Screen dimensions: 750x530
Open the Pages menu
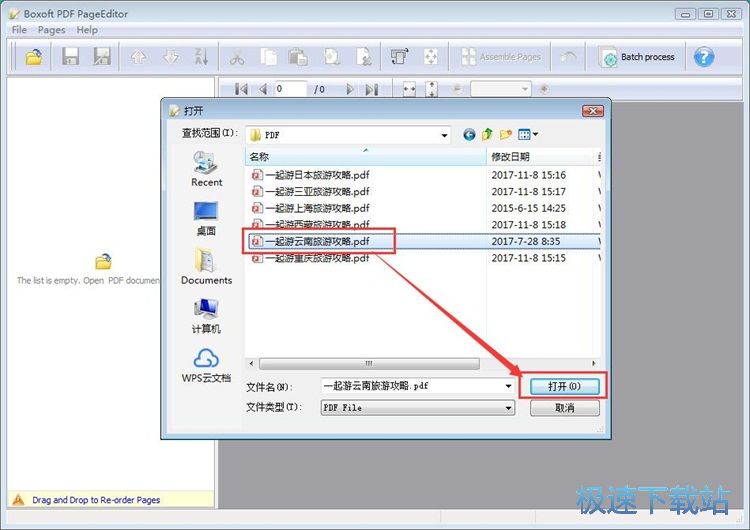(51, 30)
